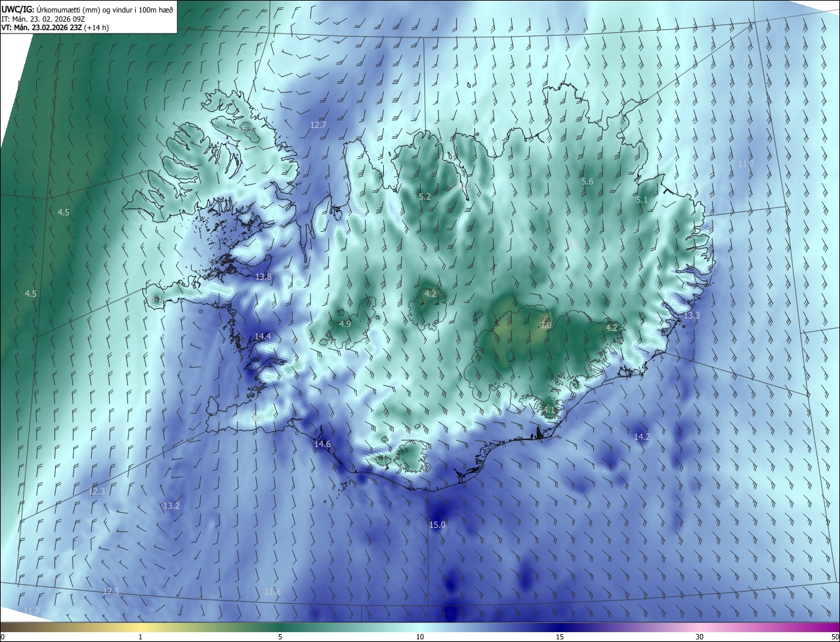Click the 15 tick on the color scale
The width and height of the screenshot is (840, 642).
[560, 637]
